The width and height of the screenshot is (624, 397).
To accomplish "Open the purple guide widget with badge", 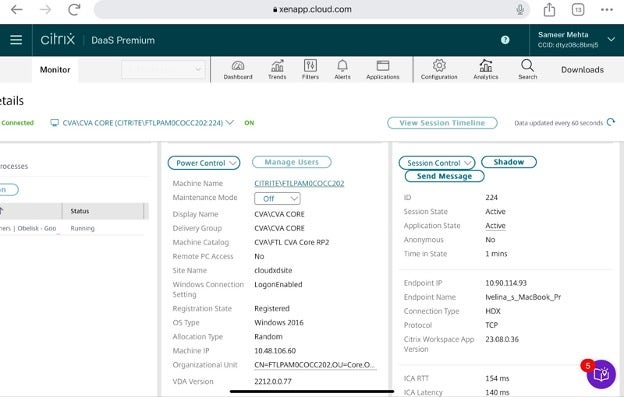I will (601, 374).
